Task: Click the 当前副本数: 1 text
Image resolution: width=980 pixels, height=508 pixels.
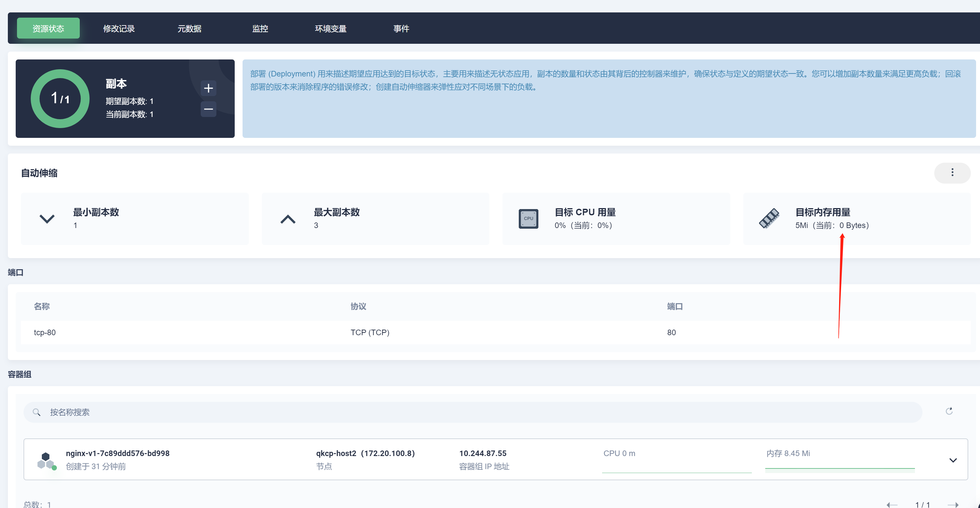Action: (x=129, y=114)
